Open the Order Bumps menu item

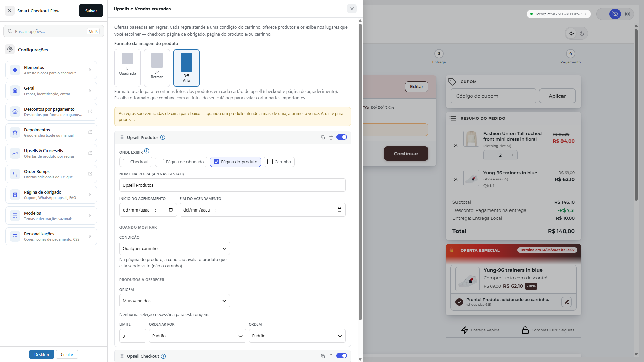(x=51, y=174)
